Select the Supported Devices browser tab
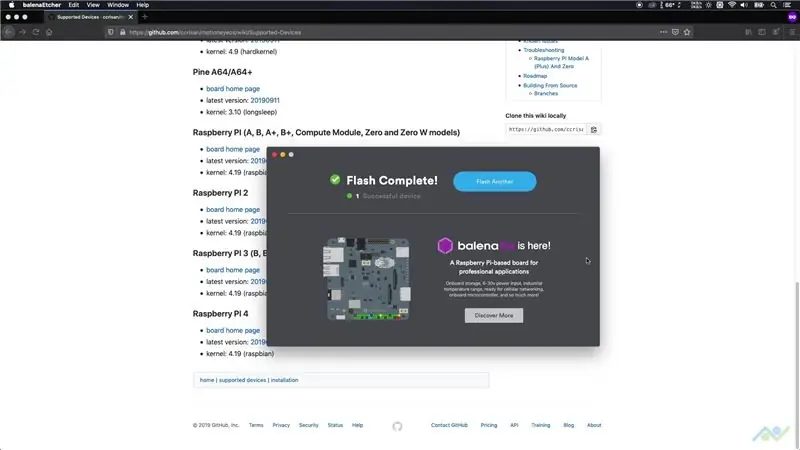Screen dimensions: 800x450 coord(89,17)
